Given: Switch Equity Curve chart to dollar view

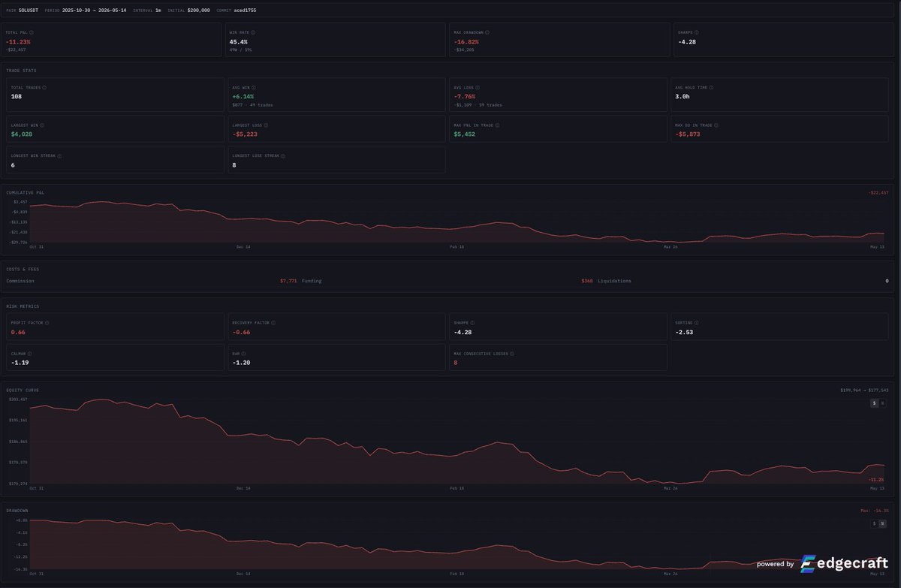Looking at the screenshot, I should 874,403.
